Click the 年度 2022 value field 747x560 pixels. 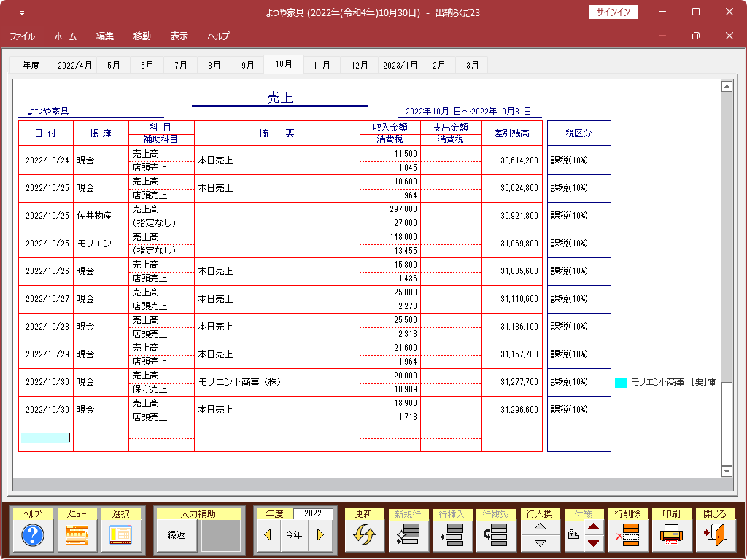pos(313,513)
